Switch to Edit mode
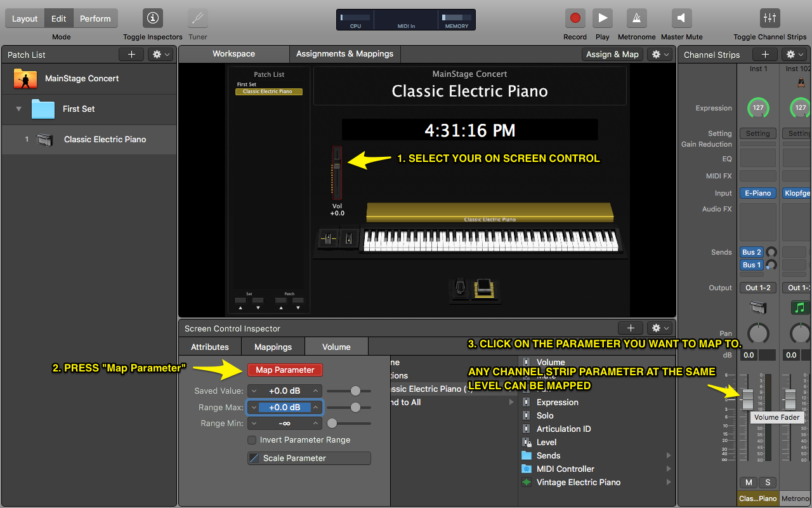This screenshot has width=812, height=508. point(59,18)
